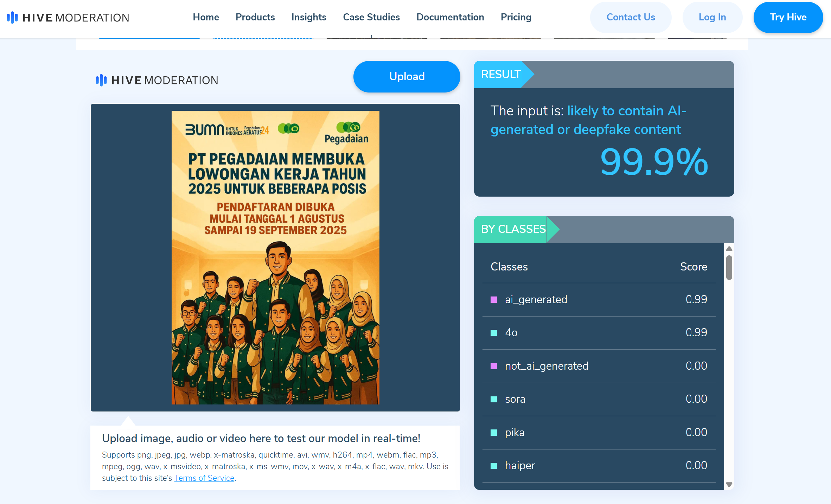Click the uploaded Pegadaian poster image
The image size is (831, 504).
(x=275, y=257)
